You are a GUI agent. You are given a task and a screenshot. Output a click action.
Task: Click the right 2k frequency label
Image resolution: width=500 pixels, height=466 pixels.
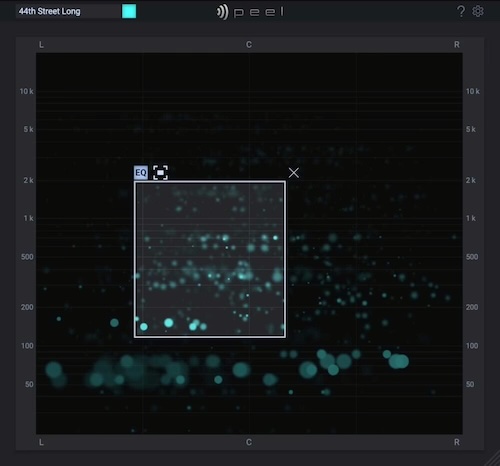coord(471,180)
